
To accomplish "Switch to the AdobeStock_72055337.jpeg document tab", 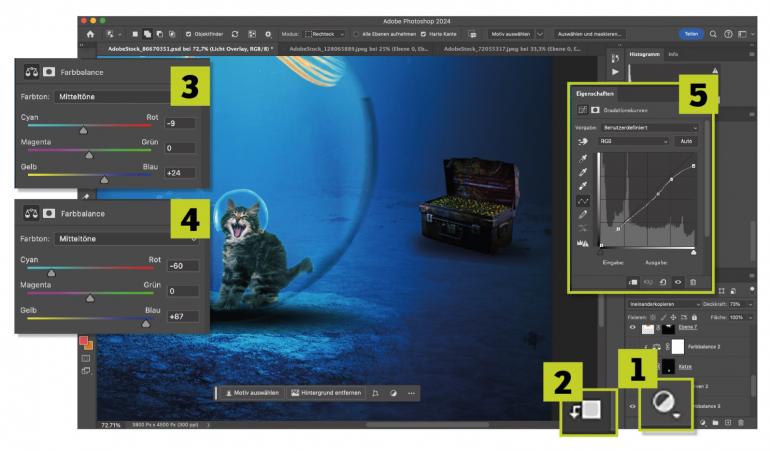I will click(512, 49).
